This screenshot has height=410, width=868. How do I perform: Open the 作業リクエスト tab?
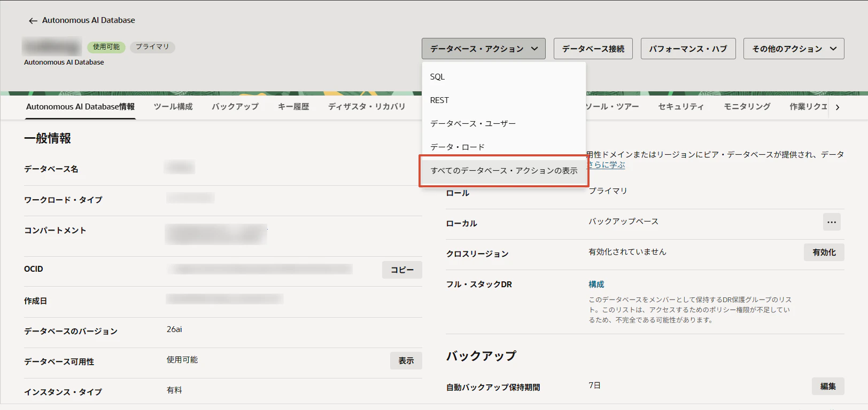tap(808, 107)
